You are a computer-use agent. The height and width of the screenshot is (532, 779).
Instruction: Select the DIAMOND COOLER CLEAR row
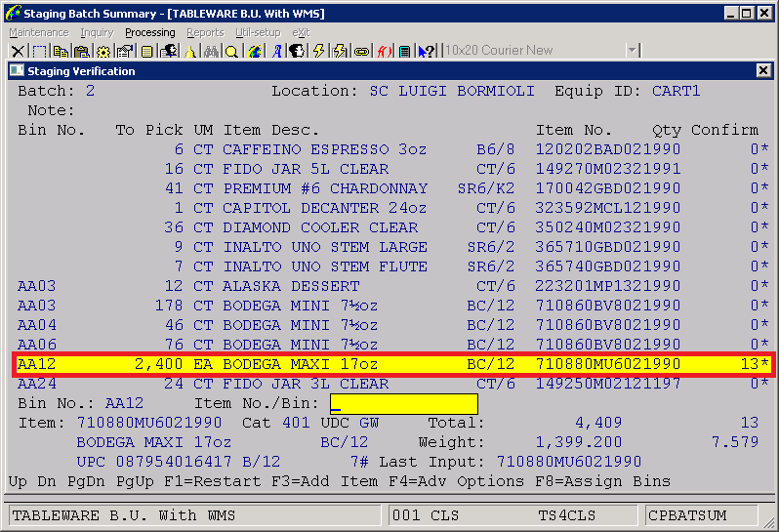(392, 227)
